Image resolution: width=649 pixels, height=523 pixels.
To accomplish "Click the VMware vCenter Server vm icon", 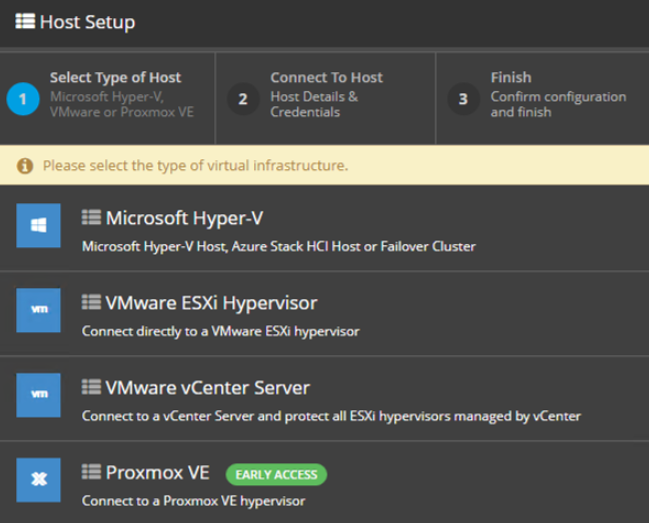I will (x=38, y=395).
